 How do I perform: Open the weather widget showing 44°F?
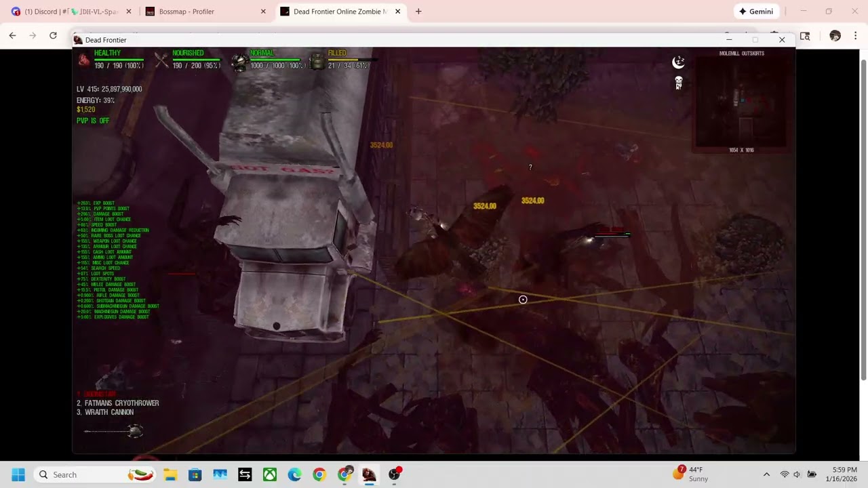coord(690,474)
